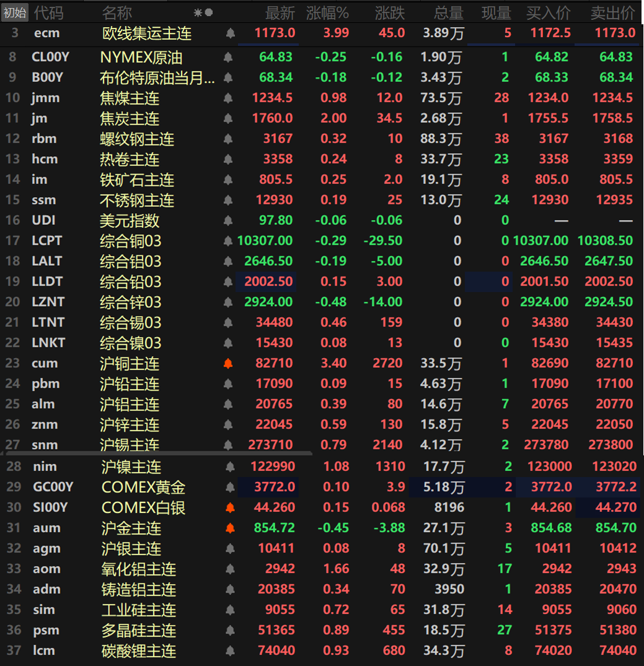Select the 综合铜03 row by its name
The height and width of the screenshot is (666, 644).
point(131,241)
